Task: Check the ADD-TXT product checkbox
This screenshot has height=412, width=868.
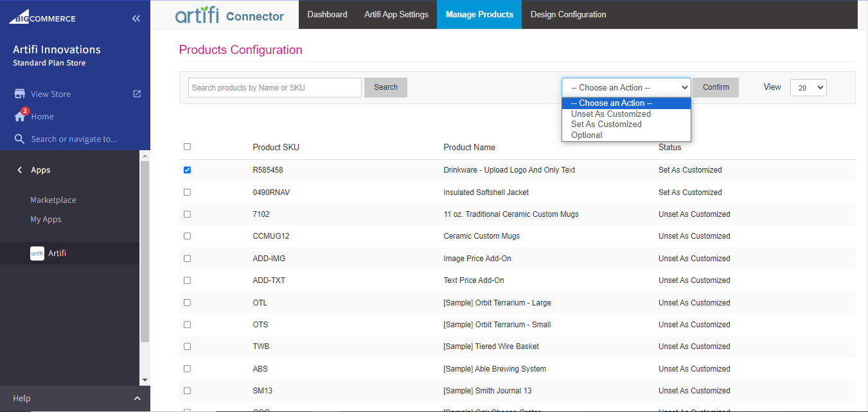Action: click(x=188, y=280)
